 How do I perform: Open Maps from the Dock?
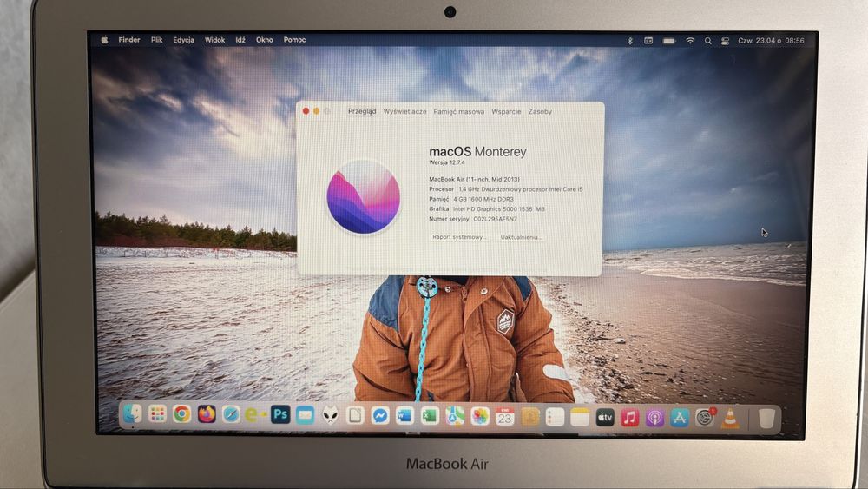[455, 416]
